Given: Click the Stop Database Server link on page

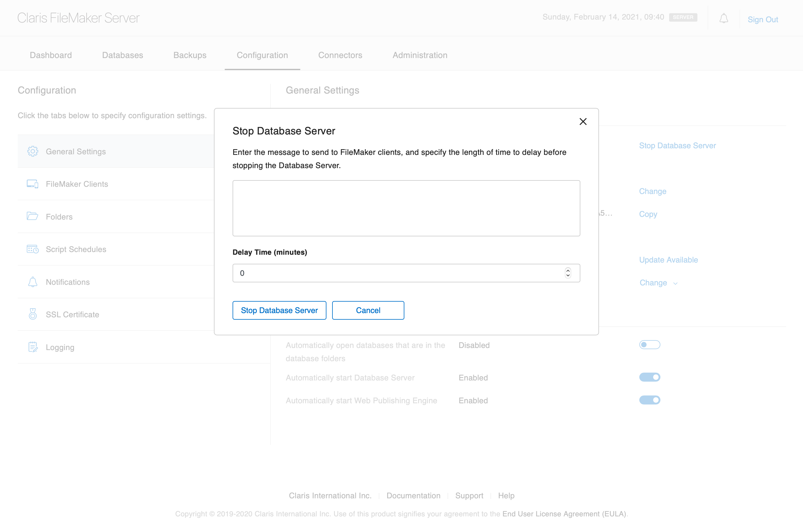Looking at the screenshot, I should pos(678,146).
